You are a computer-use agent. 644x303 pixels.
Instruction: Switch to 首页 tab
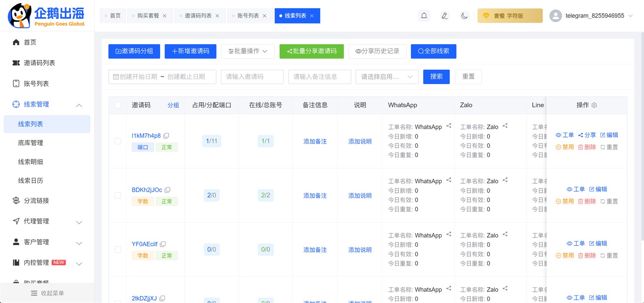(x=112, y=16)
